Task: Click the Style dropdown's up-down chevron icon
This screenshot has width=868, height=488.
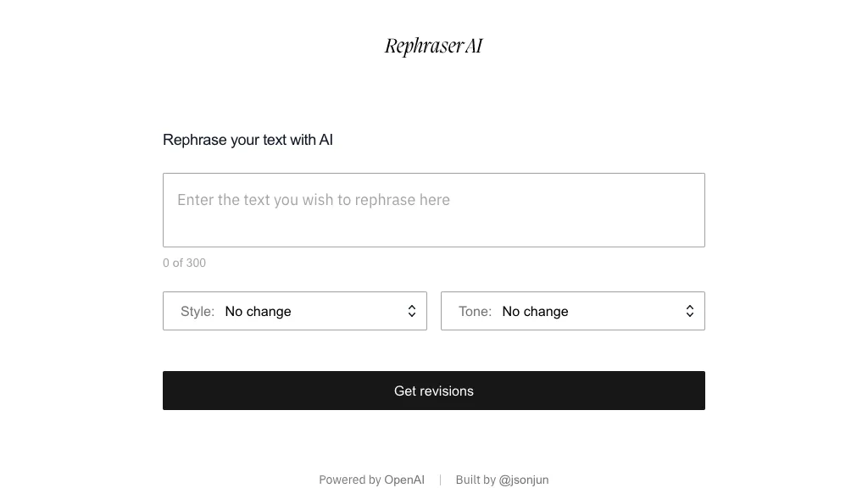Action: tap(412, 312)
